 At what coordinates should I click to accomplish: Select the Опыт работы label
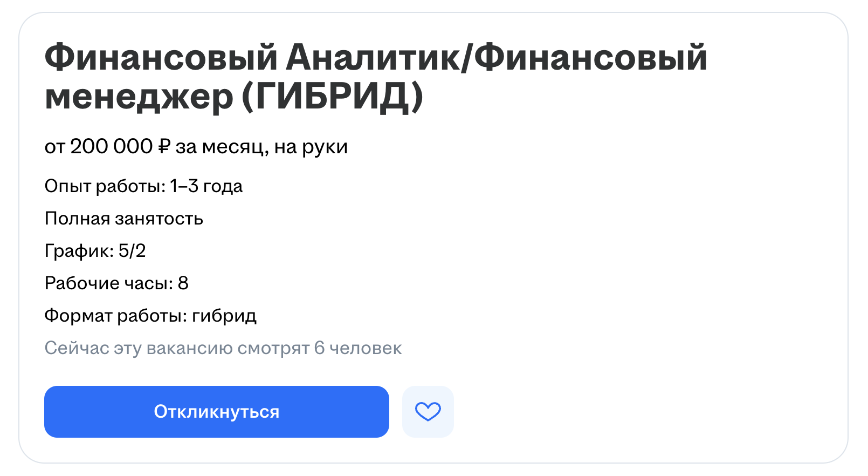click(105, 186)
